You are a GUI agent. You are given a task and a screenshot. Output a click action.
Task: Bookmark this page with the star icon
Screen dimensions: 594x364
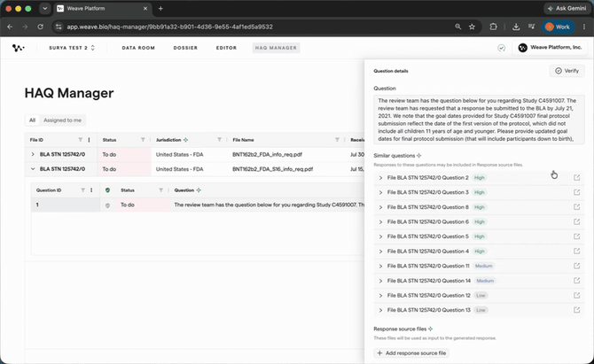472,27
